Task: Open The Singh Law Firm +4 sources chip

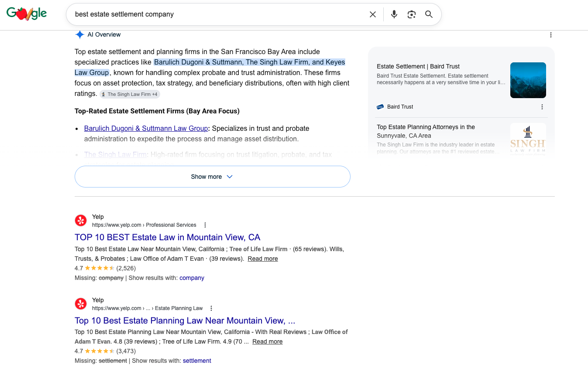Action: coord(130,94)
